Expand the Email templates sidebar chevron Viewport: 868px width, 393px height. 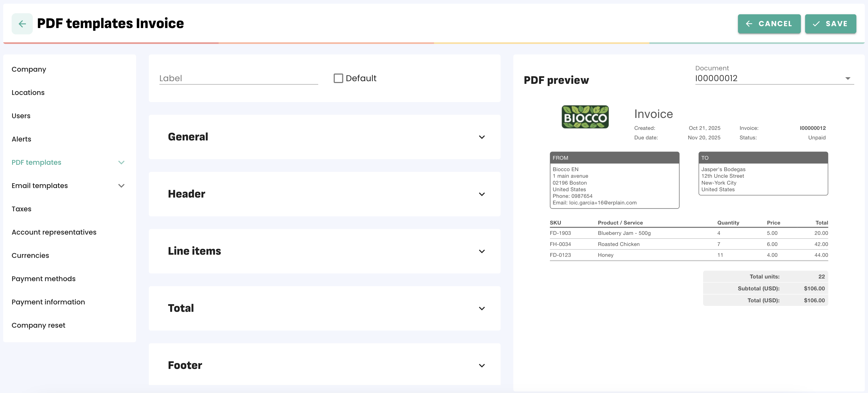(x=121, y=186)
